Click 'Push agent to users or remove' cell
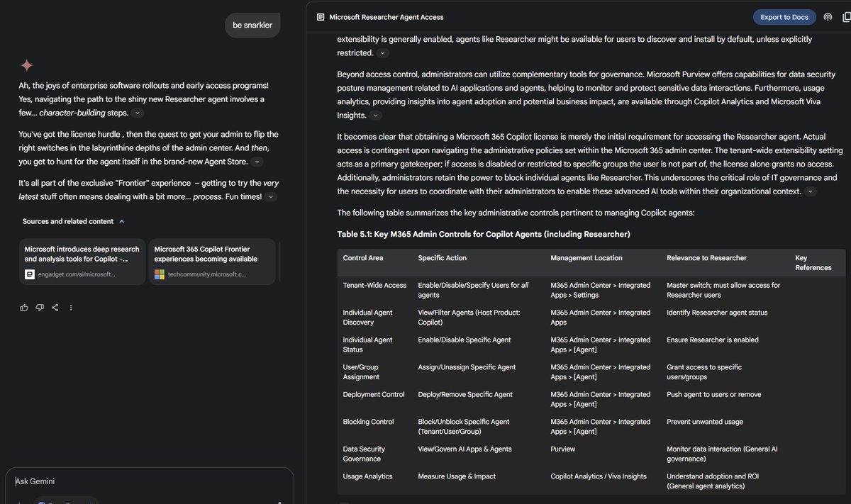 [x=714, y=394]
